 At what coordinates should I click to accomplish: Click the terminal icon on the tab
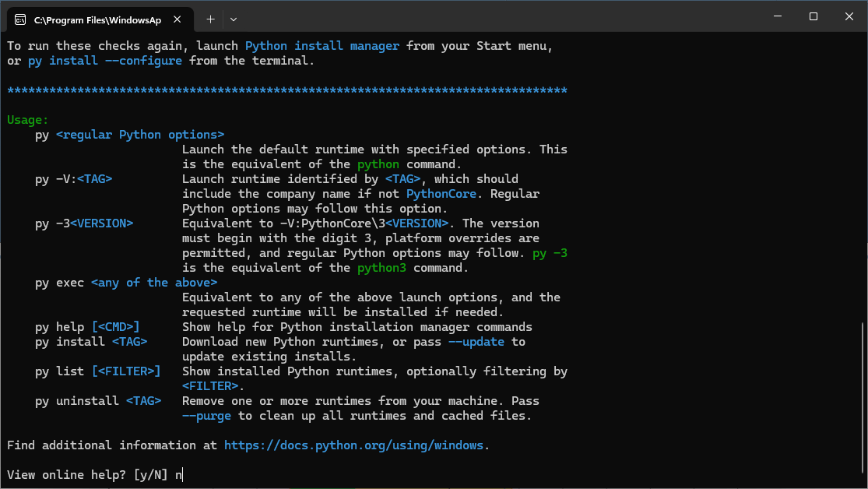pos(20,20)
